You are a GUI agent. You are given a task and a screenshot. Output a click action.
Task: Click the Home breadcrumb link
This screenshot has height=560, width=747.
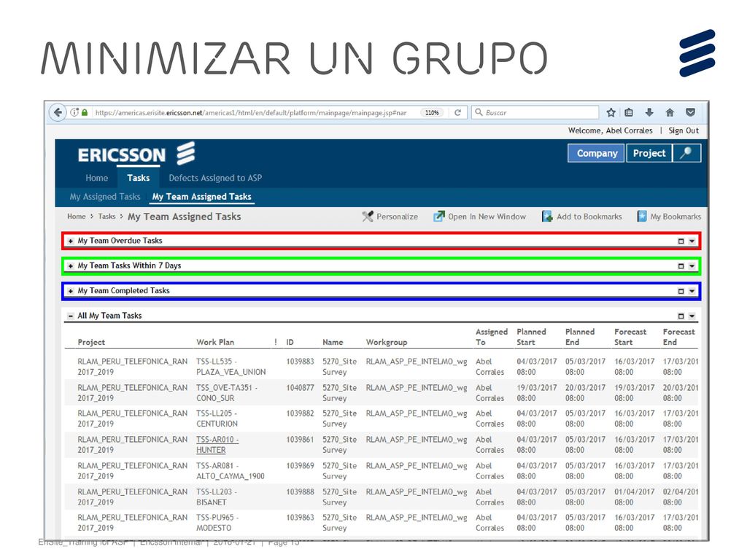(x=76, y=216)
